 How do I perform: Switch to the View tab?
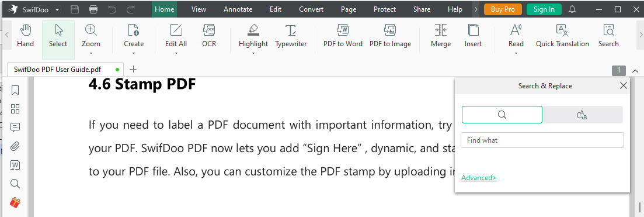click(199, 9)
